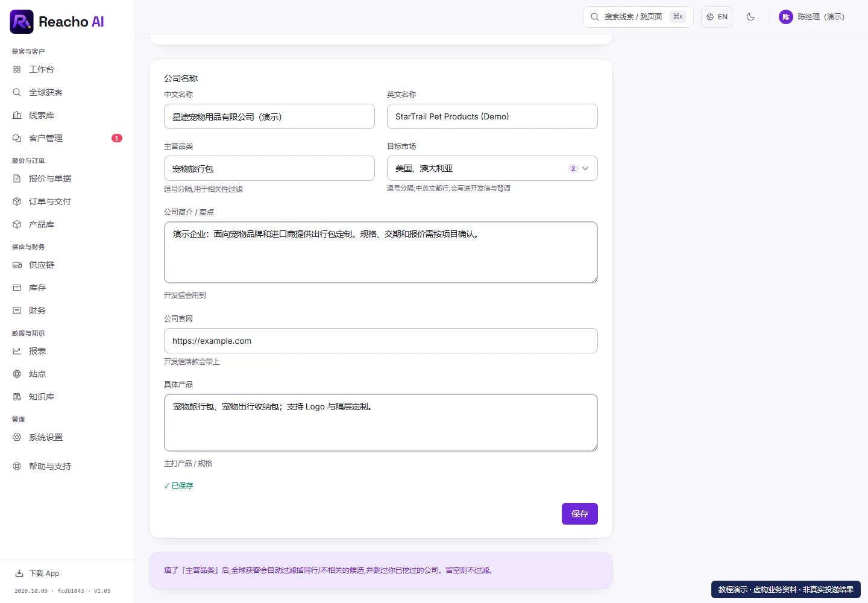Image resolution: width=868 pixels, height=603 pixels.
Task: Select 报价与单据 in sidebar
Action: pyautogui.click(x=67, y=178)
